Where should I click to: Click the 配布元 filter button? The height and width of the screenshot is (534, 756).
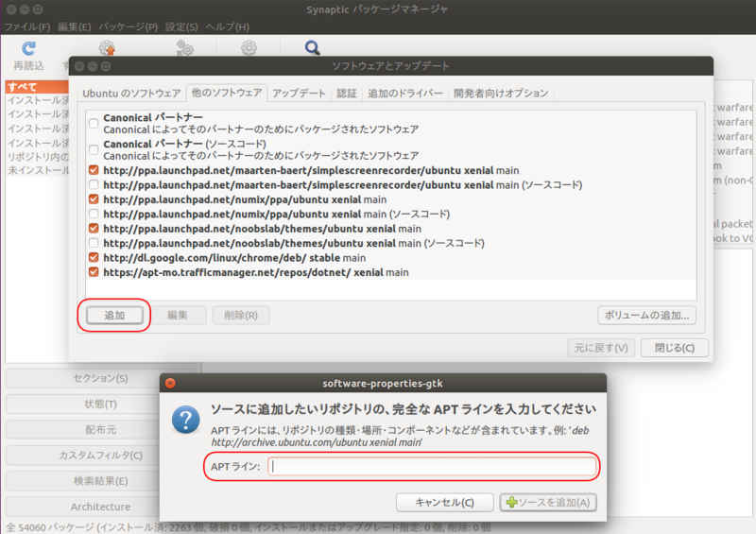[x=83, y=430]
